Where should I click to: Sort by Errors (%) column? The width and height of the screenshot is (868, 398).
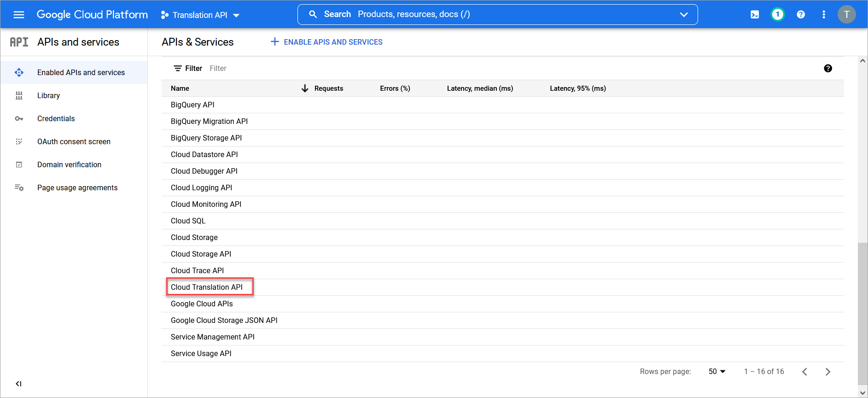point(395,88)
